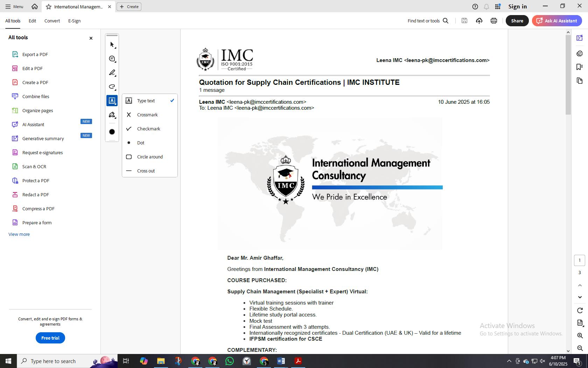Go to next page down arrow
The image size is (588, 368).
580,297
